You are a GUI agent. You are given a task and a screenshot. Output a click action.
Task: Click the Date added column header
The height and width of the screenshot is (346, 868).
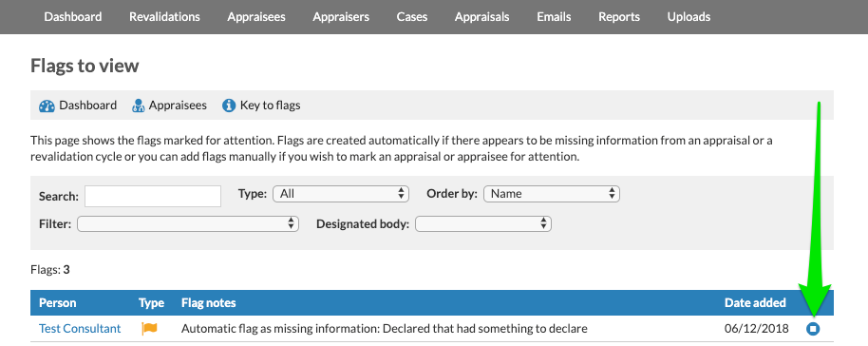pyautogui.click(x=755, y=302)
